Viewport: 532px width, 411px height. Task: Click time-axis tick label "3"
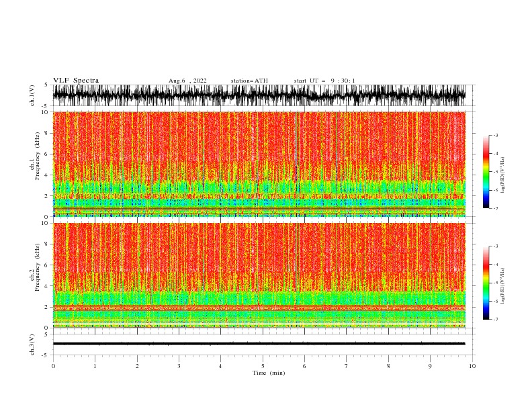pos(179,366)
